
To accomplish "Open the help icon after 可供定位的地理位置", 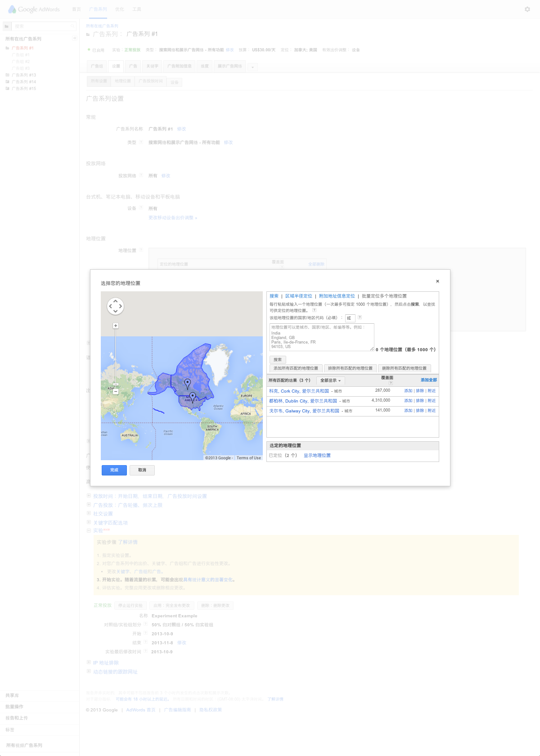I will [314, 310].
